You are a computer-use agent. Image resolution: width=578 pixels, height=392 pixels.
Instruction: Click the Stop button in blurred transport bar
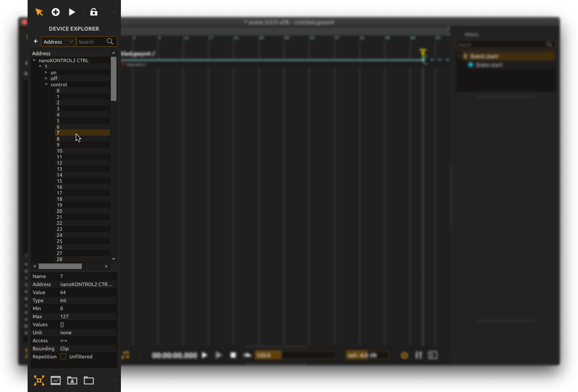click(233, 355)
